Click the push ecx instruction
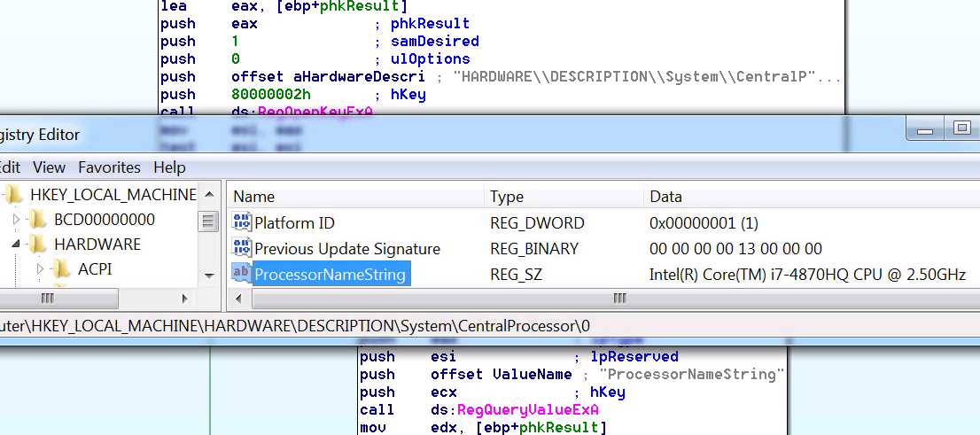 408,392
